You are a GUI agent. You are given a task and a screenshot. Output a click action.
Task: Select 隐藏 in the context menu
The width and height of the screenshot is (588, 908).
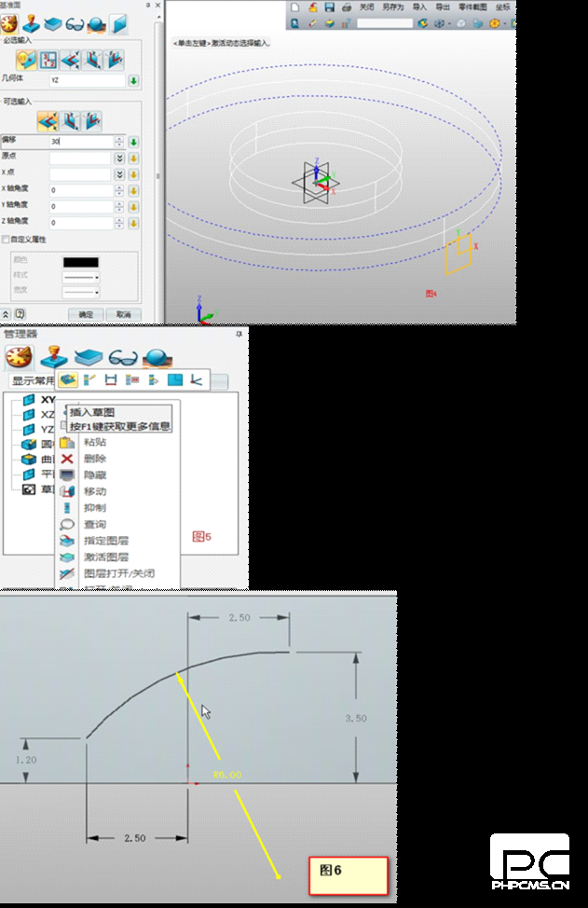coord(94,475)
